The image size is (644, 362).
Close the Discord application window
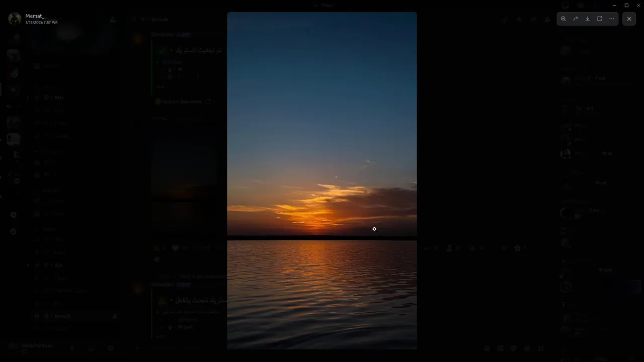click(638, 5)
